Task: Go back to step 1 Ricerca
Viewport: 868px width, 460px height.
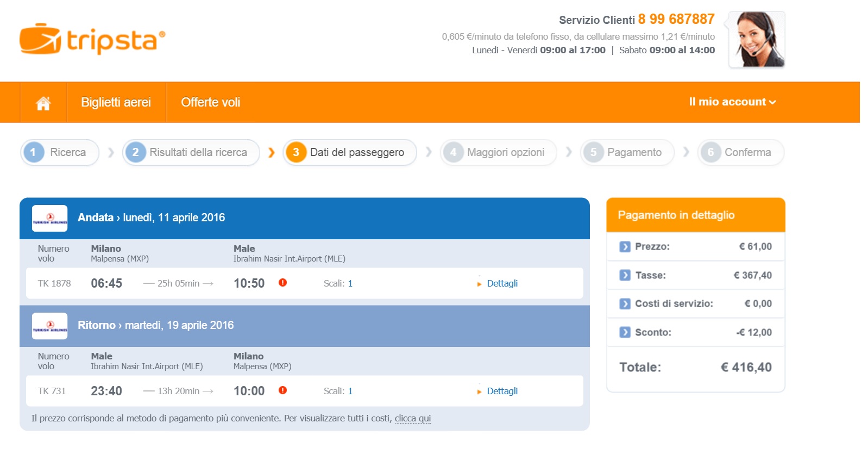Action: (x=60, y=152)
